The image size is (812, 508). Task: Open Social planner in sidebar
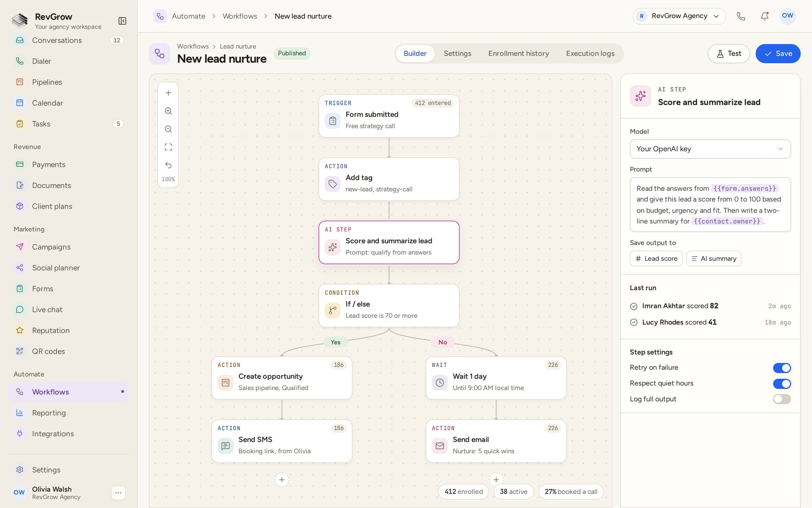tap(69, 268)
